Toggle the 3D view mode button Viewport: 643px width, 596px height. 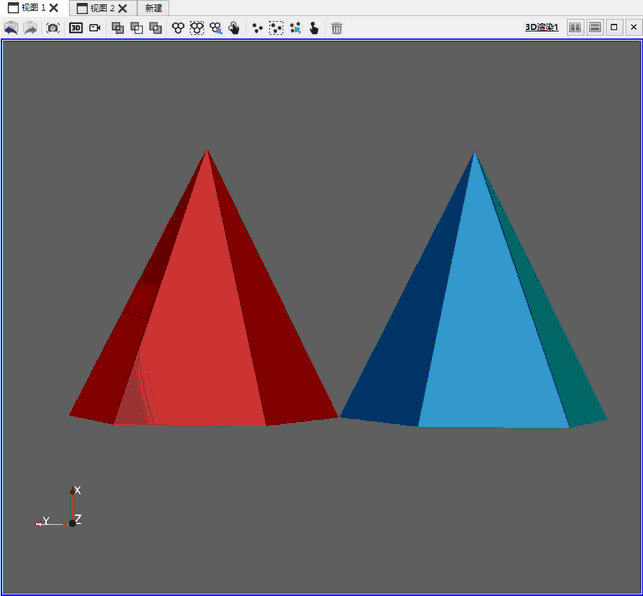[76, 28]
